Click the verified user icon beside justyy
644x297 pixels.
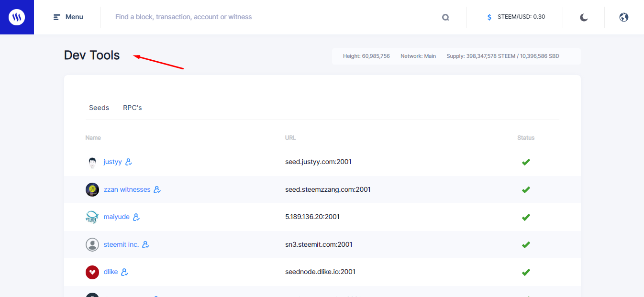[129, 162]
